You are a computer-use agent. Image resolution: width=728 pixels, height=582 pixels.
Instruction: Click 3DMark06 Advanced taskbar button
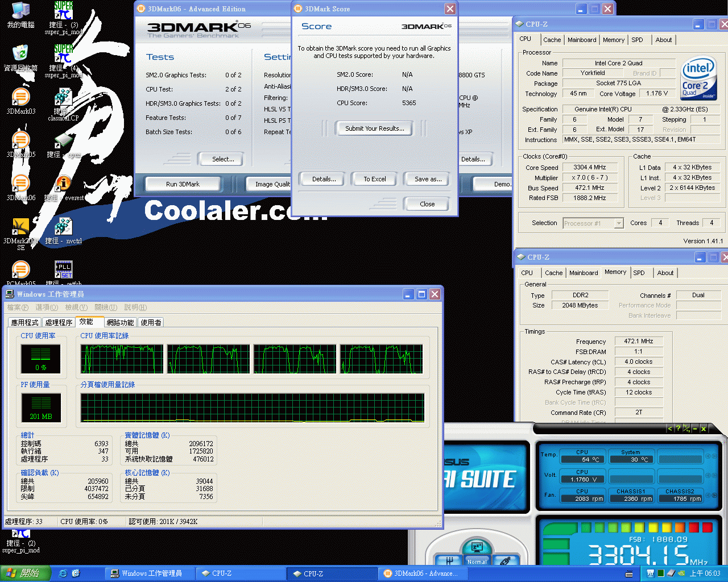tap(423, 573)
